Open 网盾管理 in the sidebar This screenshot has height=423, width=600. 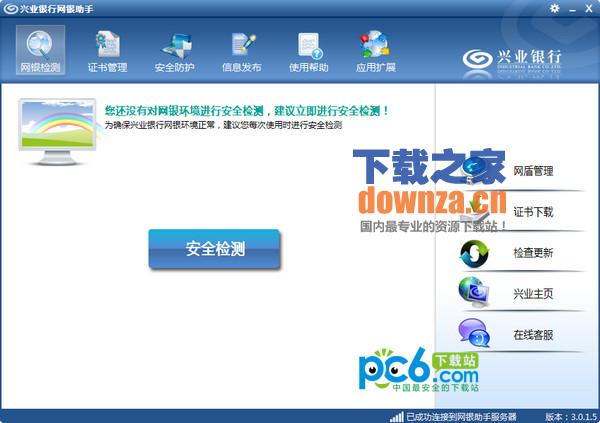533,171
